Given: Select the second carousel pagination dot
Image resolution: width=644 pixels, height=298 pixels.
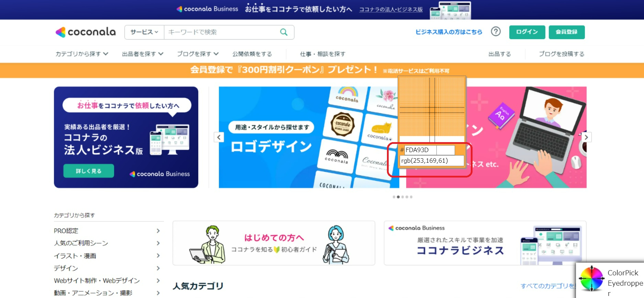Looking at the screenshot, I should pos(398,197).
